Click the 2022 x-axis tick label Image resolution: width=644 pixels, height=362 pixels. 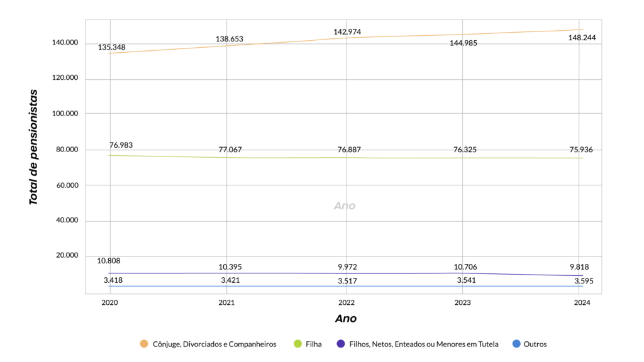[345, 303]
